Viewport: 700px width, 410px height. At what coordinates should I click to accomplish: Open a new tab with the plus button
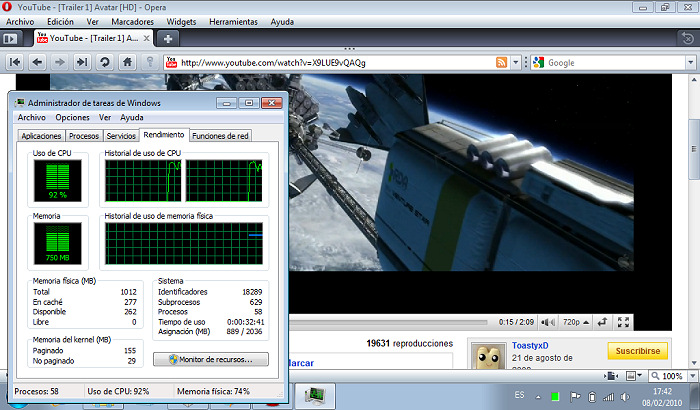tap(169, 38)
